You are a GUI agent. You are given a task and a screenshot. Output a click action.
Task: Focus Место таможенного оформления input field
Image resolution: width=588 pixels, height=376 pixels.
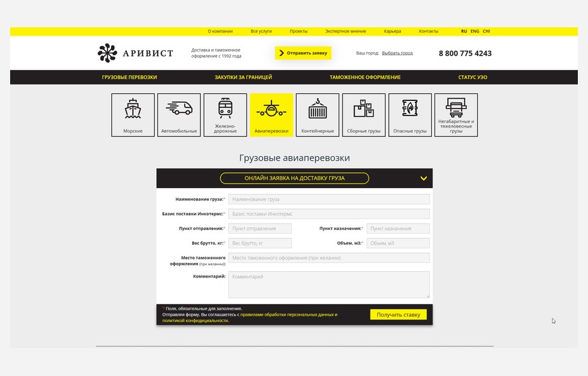click(329, 258)
